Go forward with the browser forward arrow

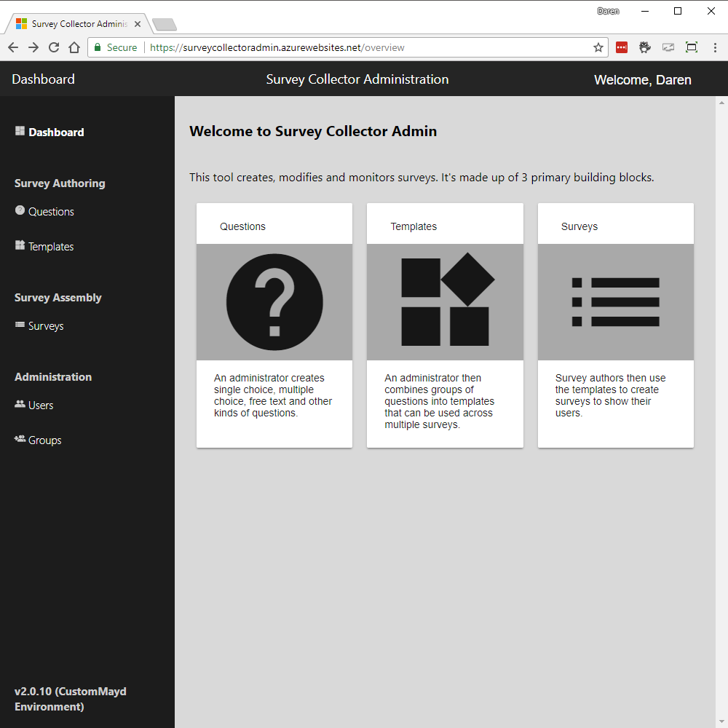point(33,47)
